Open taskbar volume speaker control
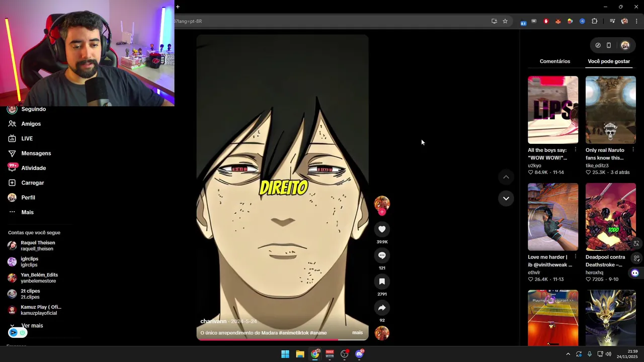The height and width of the screenshot is (362, 644). (x=608, y=354)
